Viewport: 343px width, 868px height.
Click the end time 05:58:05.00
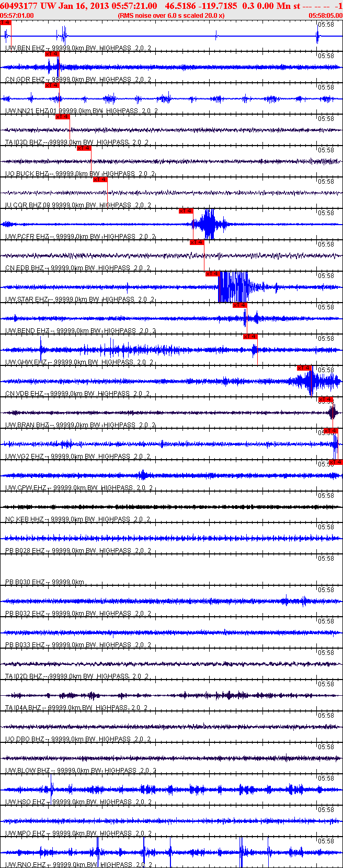[326, 15]
